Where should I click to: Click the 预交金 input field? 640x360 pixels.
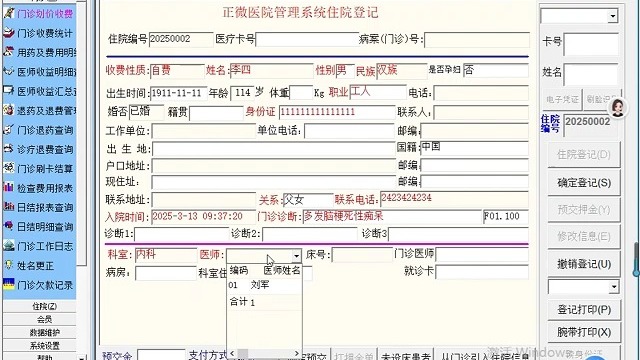click(x=161, y=354)
